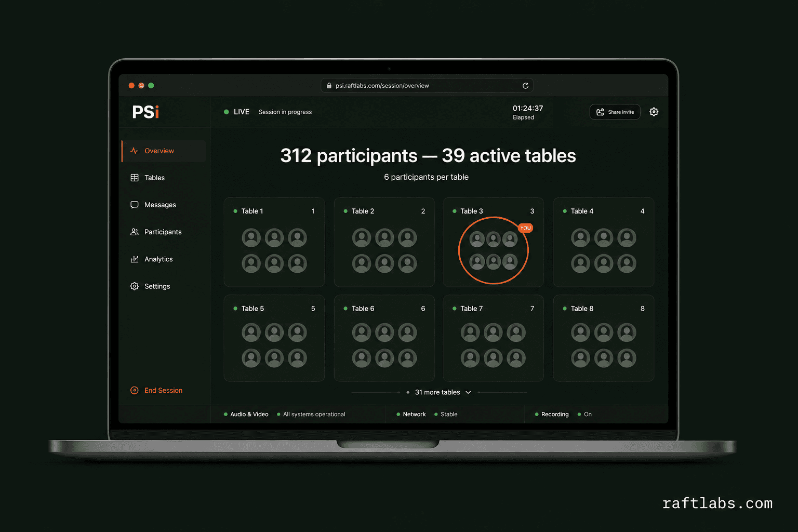
Task: Open the Overview pulse icon in sidebar
Action: pos(135,151)
